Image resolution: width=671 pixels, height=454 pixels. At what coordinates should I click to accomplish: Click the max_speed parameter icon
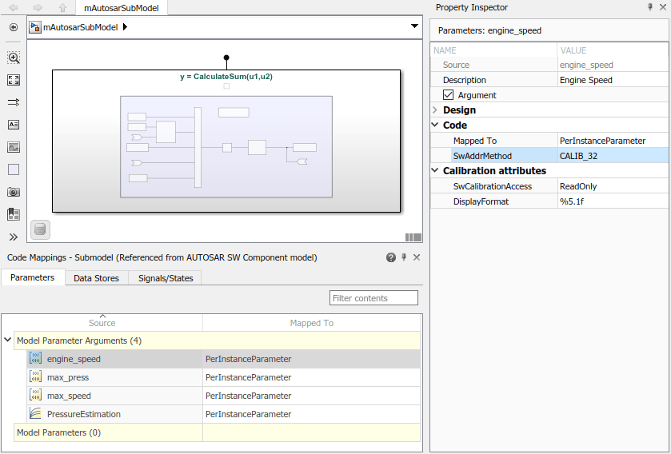36,395
